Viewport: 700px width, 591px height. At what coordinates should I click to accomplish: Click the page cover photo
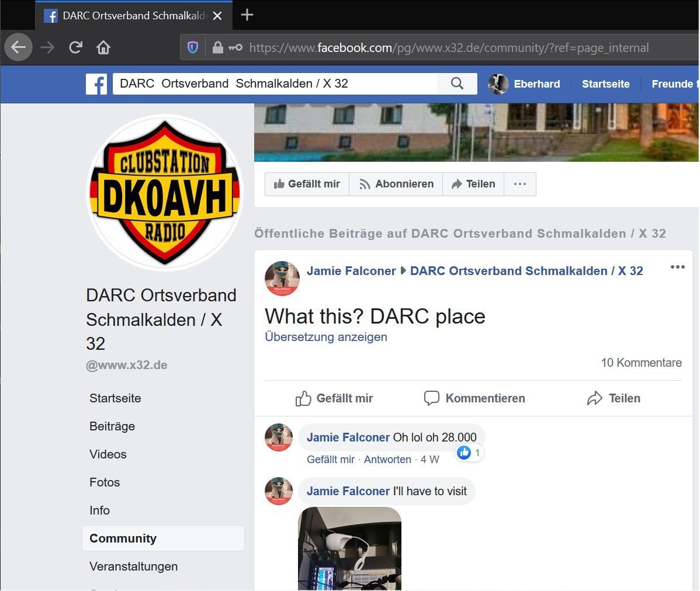476,132
